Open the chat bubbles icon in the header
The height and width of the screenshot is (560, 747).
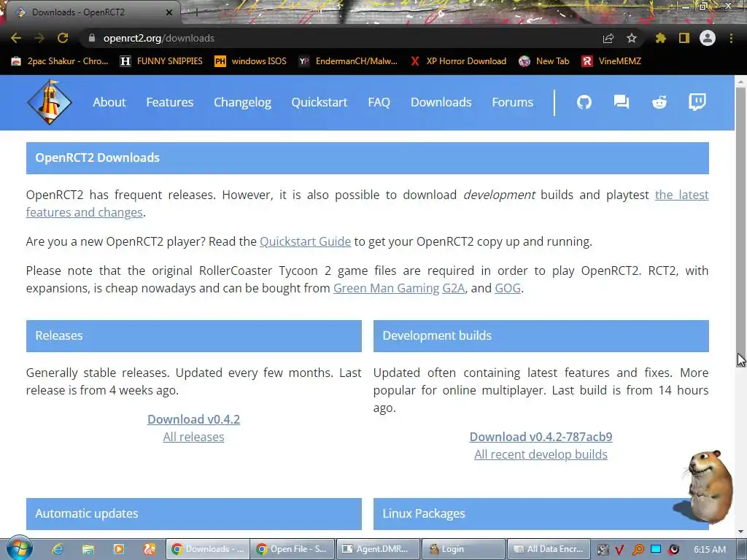[x=622, y=102]
